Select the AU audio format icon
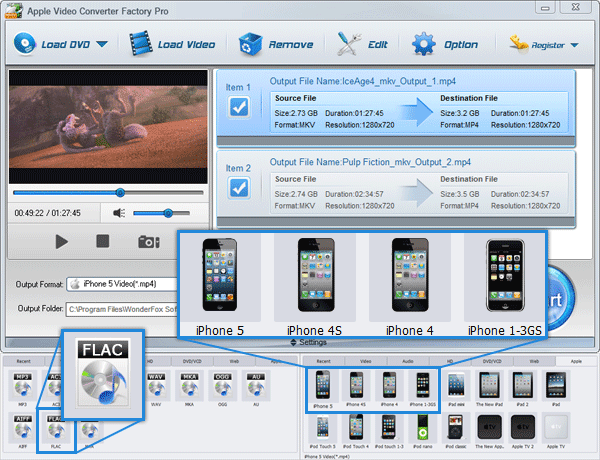 tap(256, 389)
